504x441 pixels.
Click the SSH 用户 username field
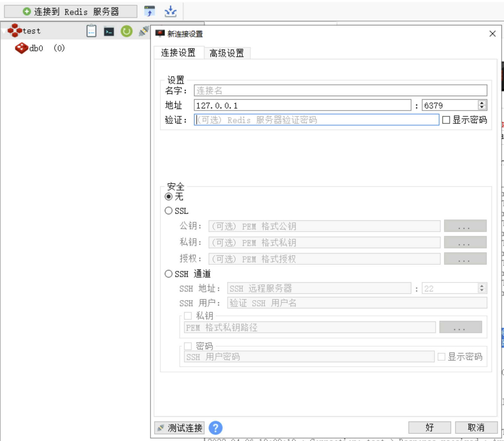pyautogui.click(x=357, y=303)
